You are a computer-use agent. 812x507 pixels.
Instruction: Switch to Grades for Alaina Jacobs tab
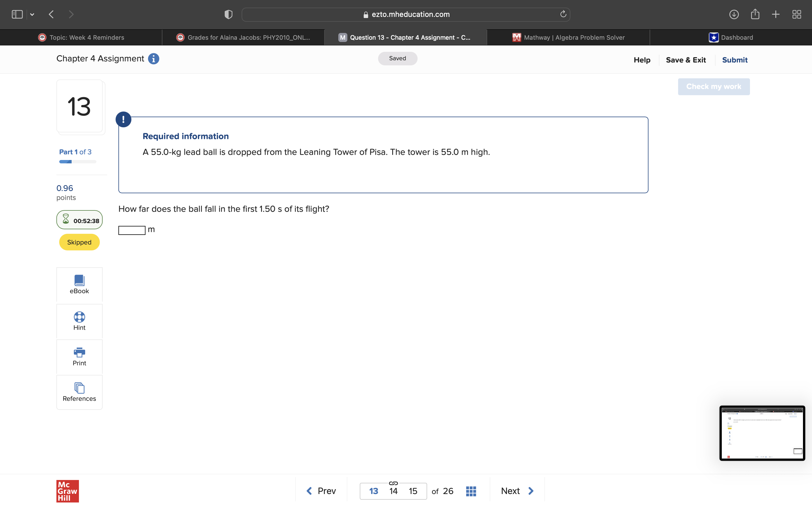243,37
